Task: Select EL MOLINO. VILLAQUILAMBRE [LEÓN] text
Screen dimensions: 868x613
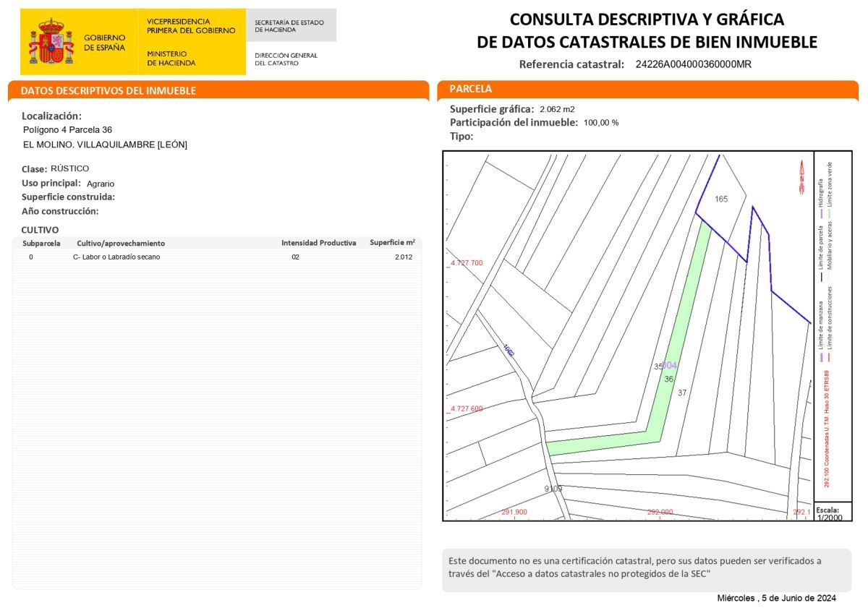Action: click(x=105, y=145)
